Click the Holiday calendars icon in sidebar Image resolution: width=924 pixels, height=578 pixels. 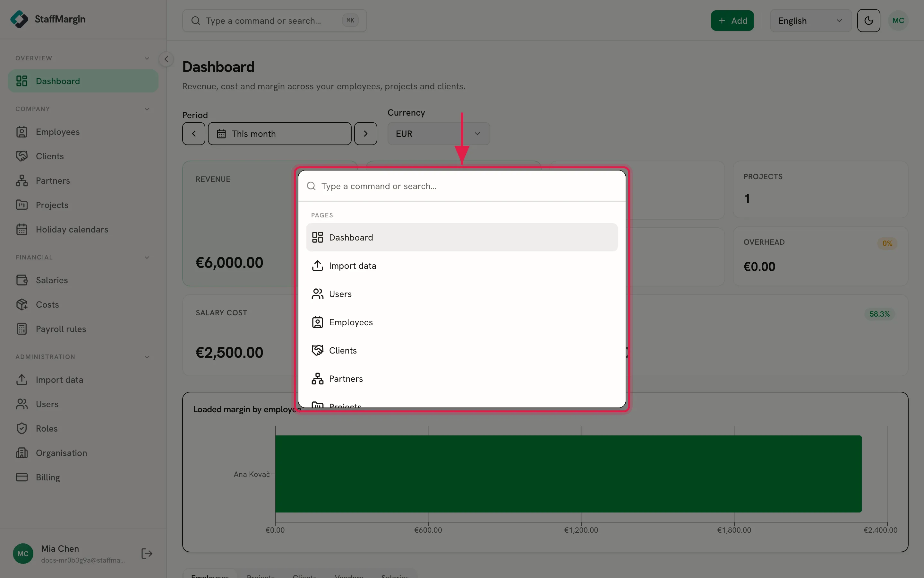pos(22,230)
